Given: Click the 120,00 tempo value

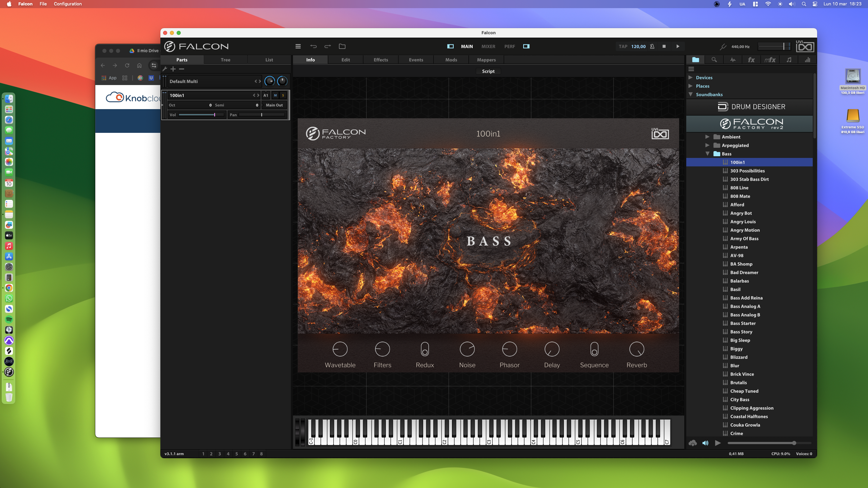Looking at the screenshot, I should click(638, 46).
